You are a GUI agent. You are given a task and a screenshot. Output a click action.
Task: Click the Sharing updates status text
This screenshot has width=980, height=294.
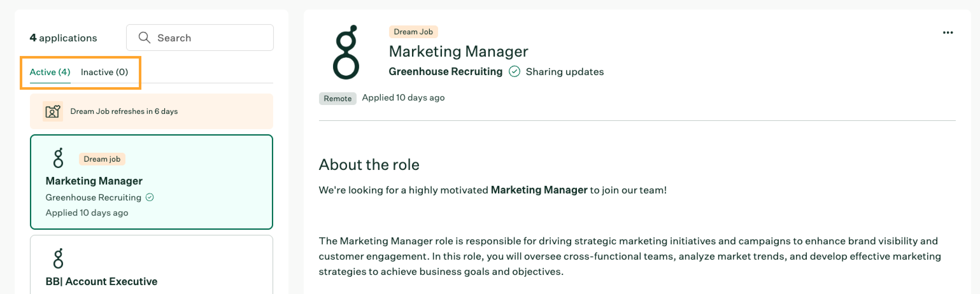coord(565,72)
